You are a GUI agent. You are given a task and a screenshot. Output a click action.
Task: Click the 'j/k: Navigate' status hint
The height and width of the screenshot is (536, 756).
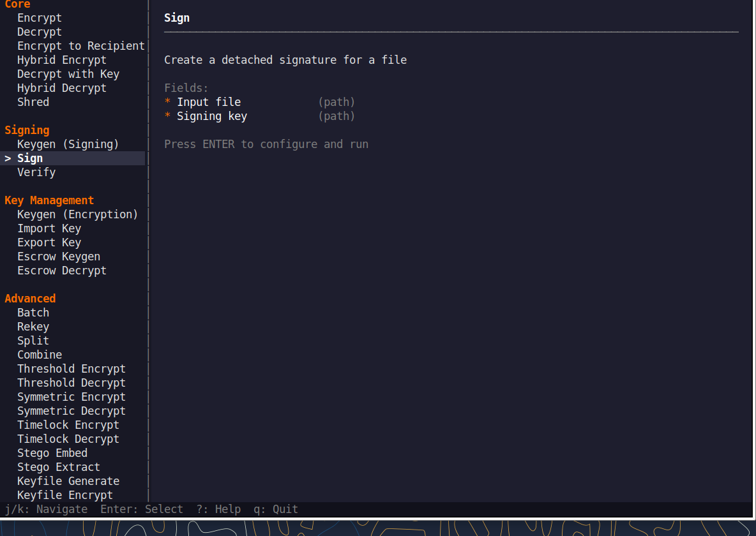[x=46, y=509]
